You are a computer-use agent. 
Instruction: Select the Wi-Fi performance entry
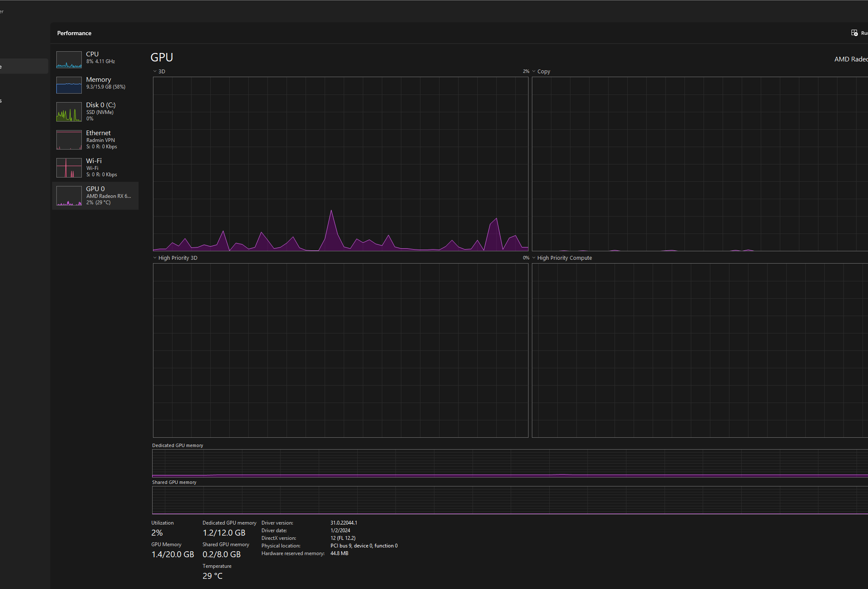pos(95,168)
